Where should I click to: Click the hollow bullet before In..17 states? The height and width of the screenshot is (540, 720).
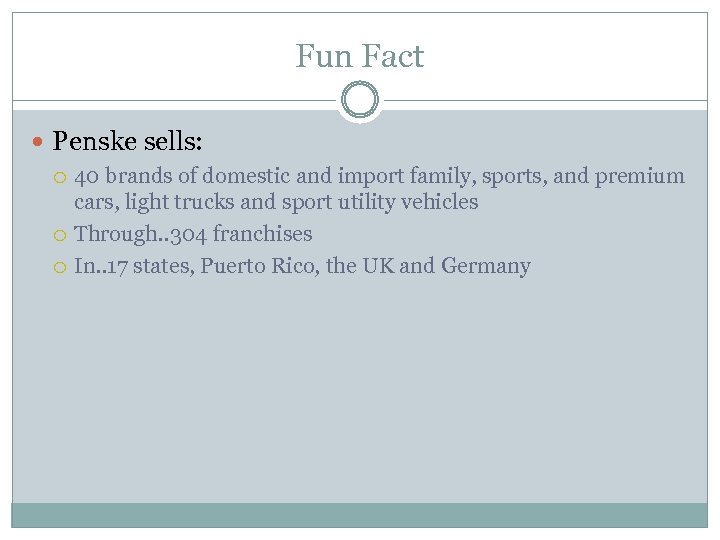(60, 267)
